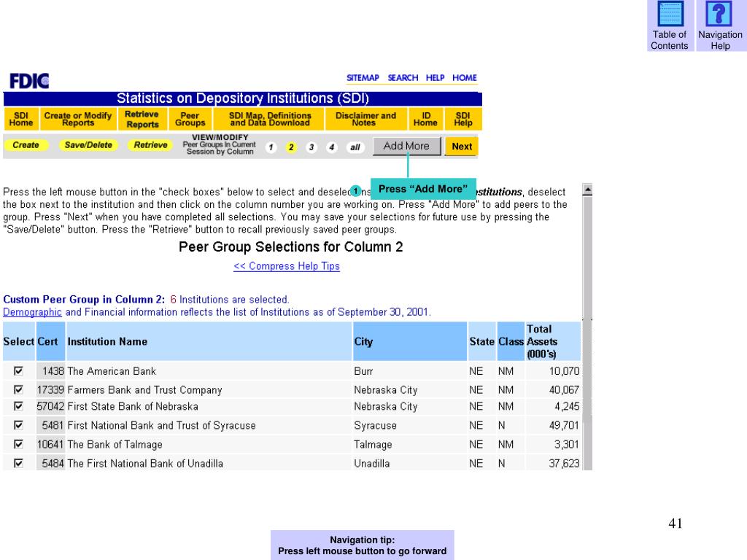Click the FDIC logo
The image size is (747, 560).
[29, 81]
